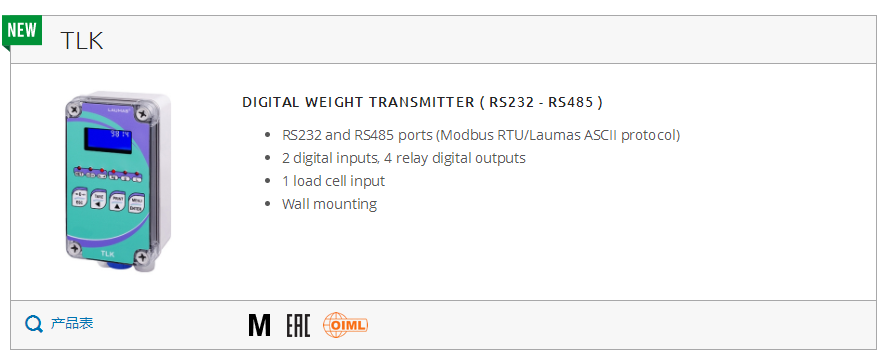Click the RS232 and RS485 ports bullet
888x363 pixels.
coord(481,135)
